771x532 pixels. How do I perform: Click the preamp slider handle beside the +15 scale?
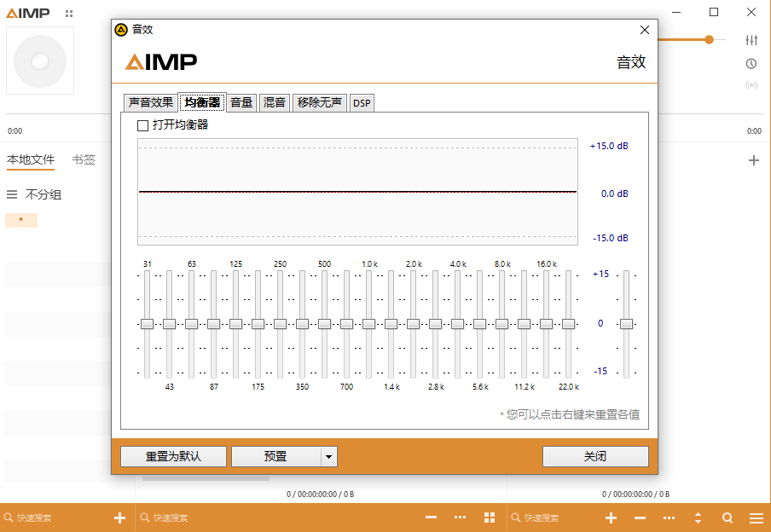(626, 323)
